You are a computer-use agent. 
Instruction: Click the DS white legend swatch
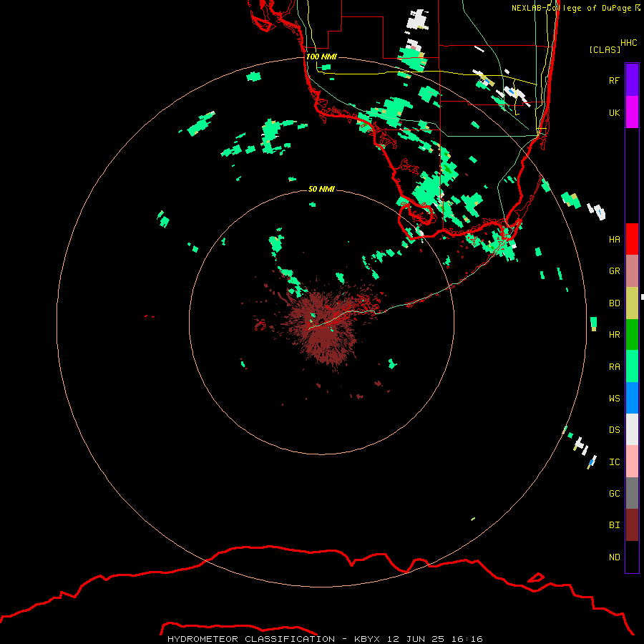coord(632,429)
